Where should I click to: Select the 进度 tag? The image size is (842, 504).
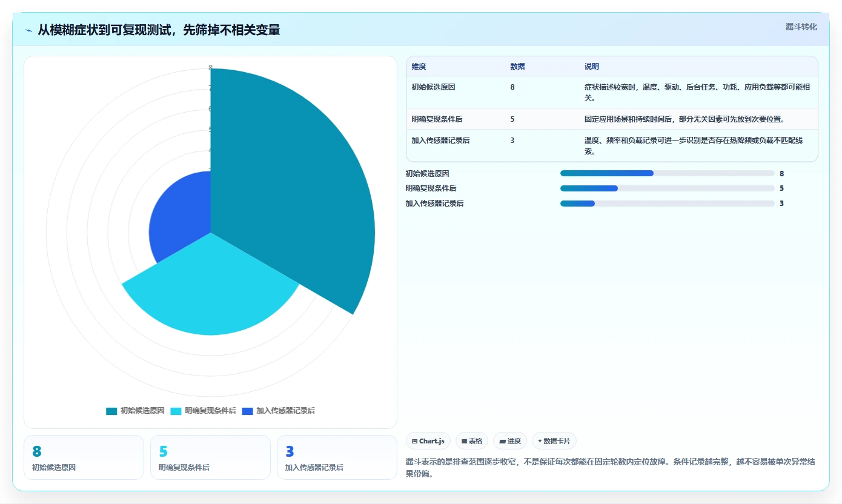point(510,441)
